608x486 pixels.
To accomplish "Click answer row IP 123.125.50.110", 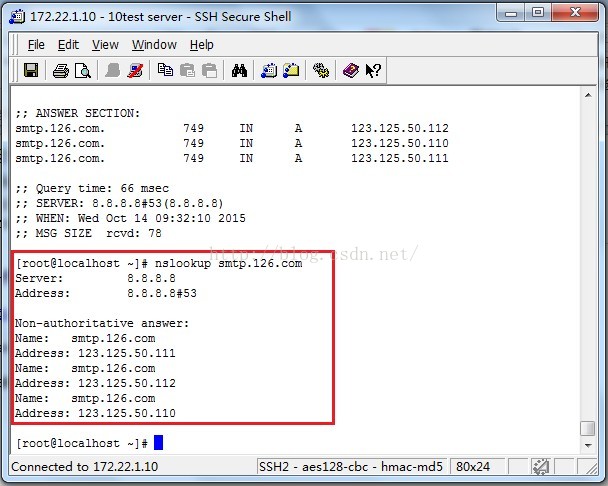I will (x=400, y=143).
